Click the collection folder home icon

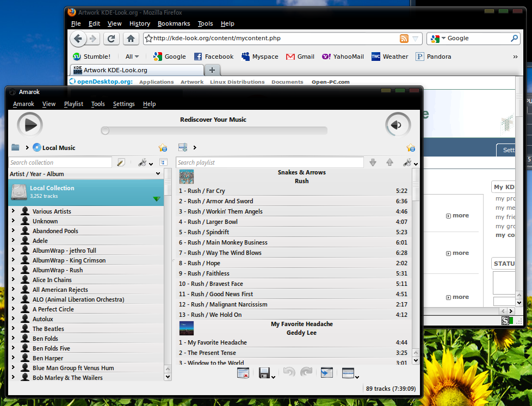(15, 147)
